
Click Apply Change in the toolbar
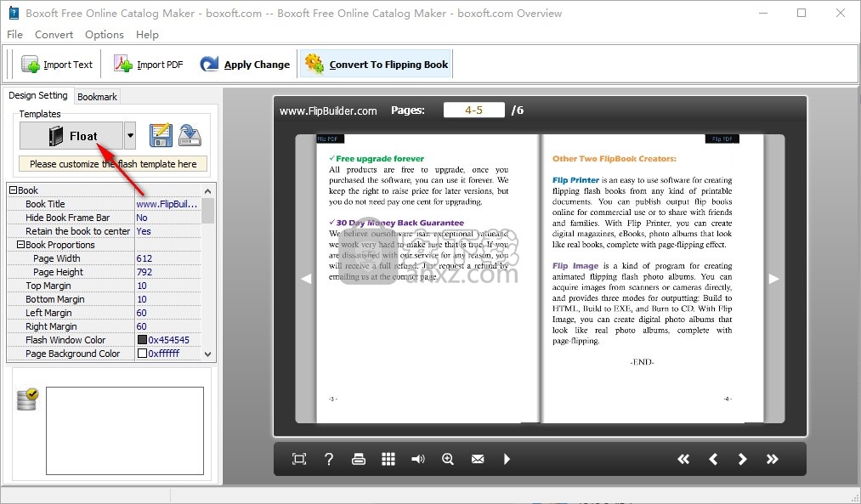(244, 65)
